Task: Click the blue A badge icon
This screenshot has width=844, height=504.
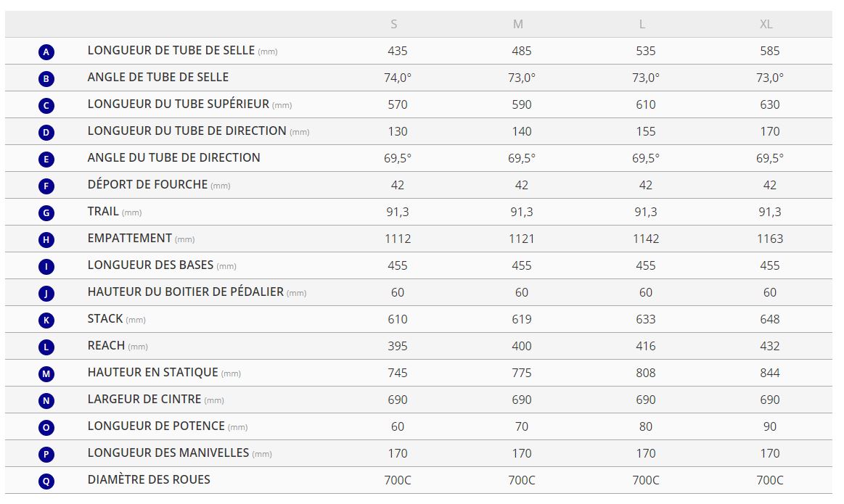Action: (46, 52)
